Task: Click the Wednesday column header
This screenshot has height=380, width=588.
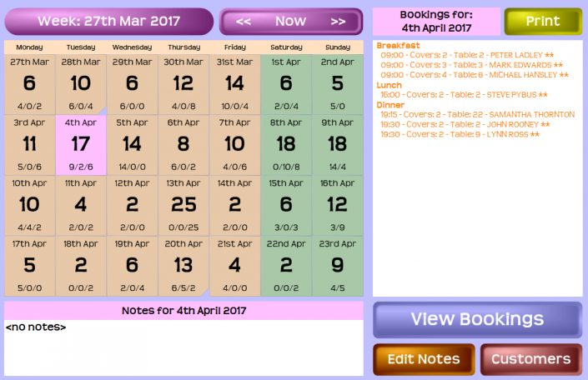Action: coord(132,47)
